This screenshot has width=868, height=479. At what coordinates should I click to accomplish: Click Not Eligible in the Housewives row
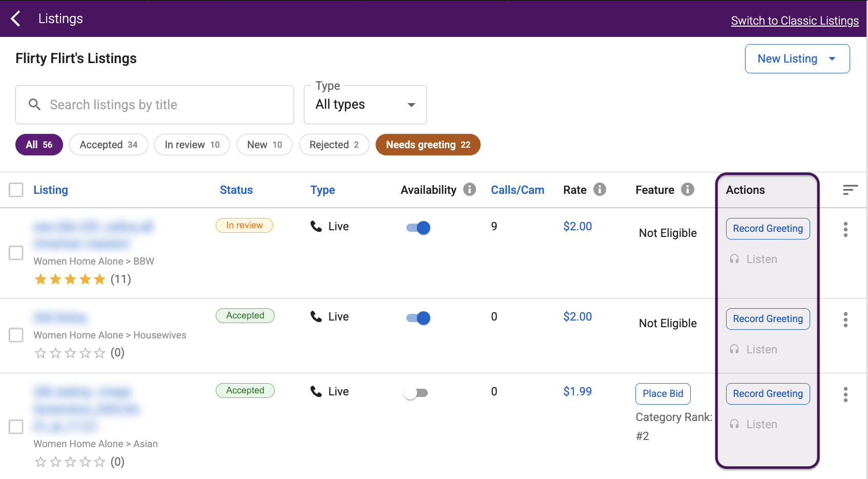(x=668, y=323)
